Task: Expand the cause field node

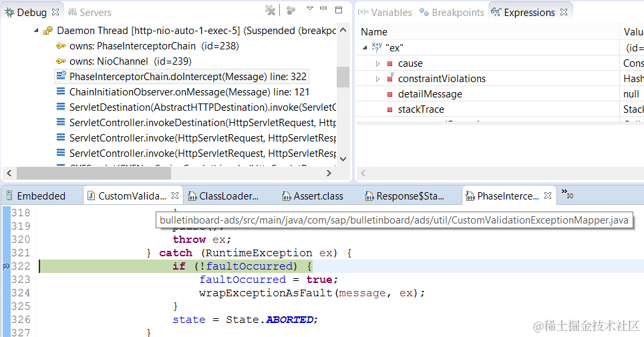Action: tap(378, 63)
